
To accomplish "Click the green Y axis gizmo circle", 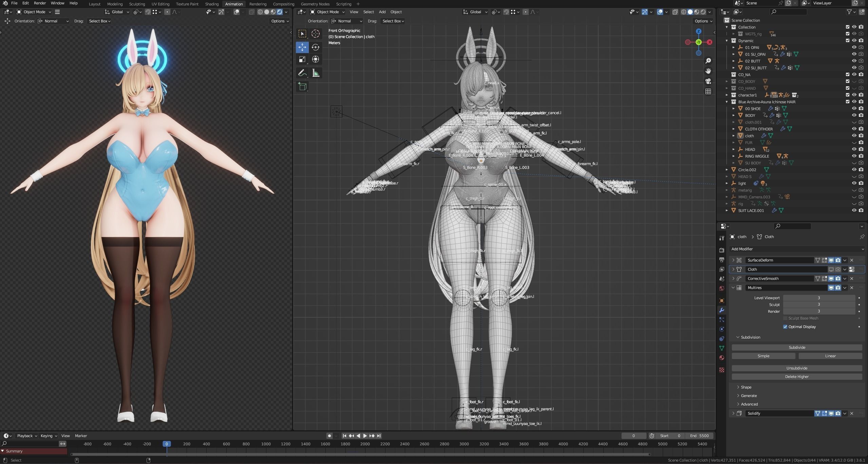I will 698,42.
